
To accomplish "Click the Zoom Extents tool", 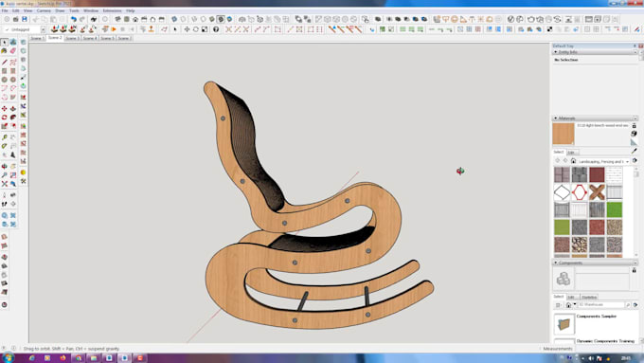I will [4, 183].
